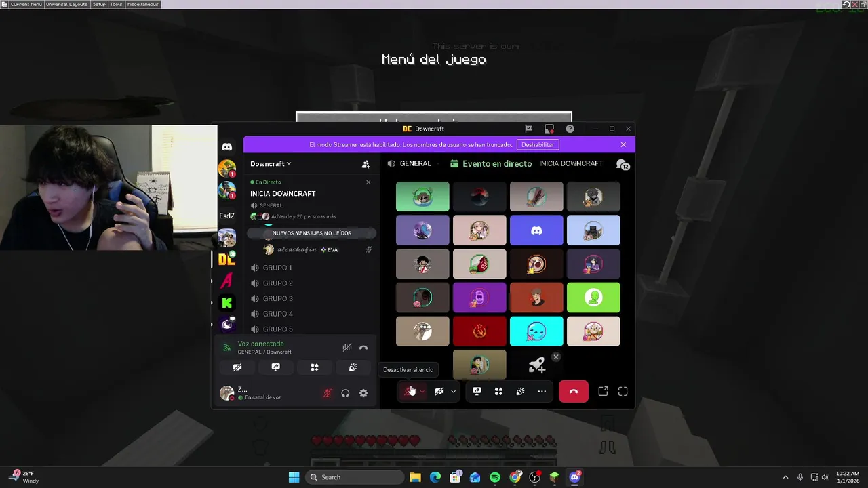This screenshot has width=868, height=488.
Task: Open soundboard from call controls bar
Action: [520, 391]
